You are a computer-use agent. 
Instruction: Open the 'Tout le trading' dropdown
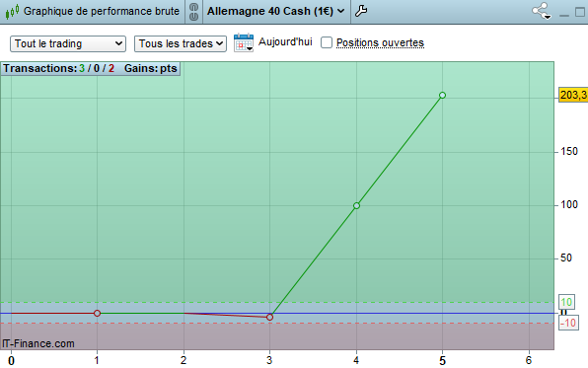point(68,43)
